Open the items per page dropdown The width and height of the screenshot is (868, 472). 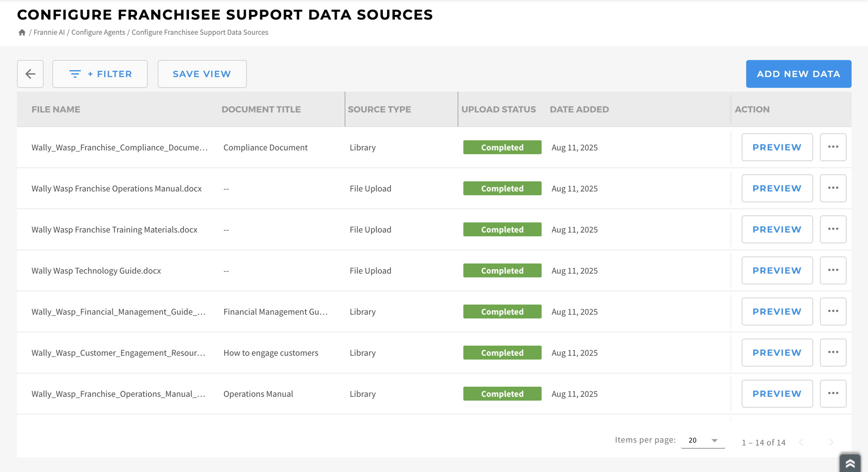pos(703,440)
